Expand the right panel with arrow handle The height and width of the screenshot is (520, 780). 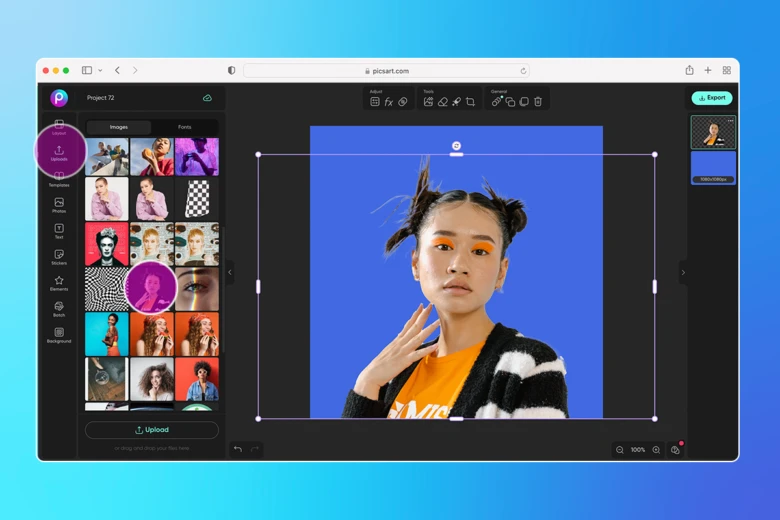[683, 272]
